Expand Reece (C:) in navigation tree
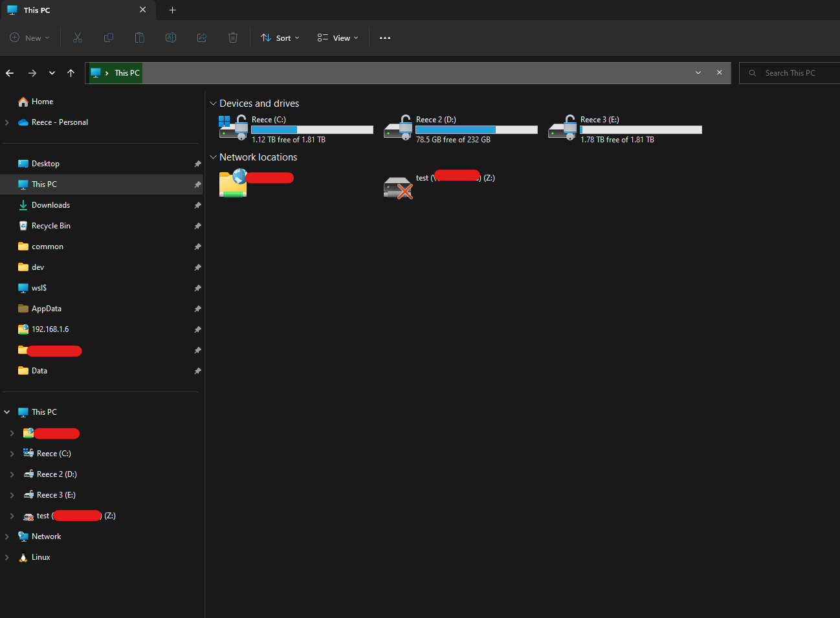This screenshot has height=618, width=840. click(12, 454)
